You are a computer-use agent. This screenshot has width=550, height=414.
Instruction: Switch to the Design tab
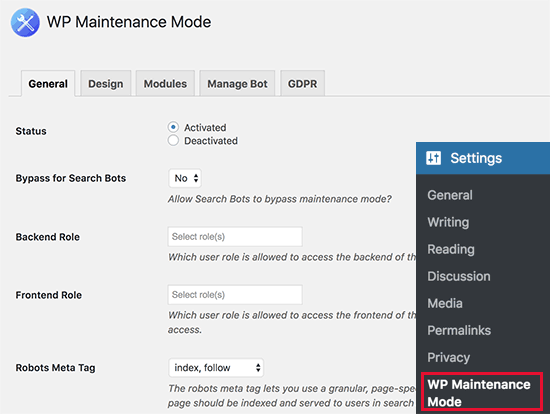click(106, 84)
